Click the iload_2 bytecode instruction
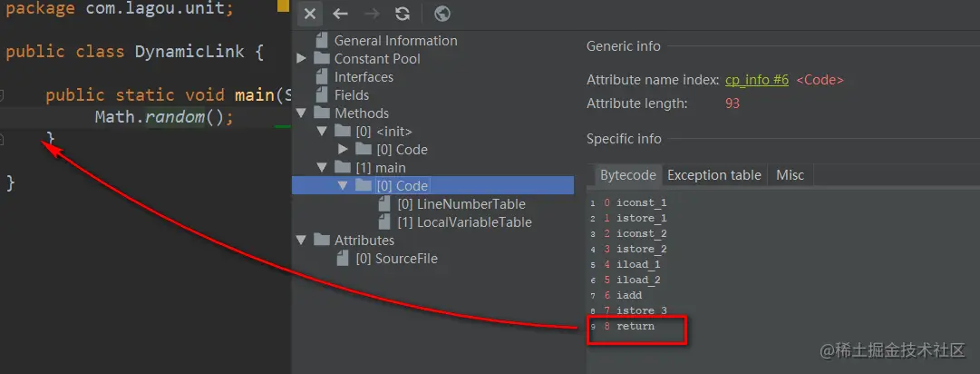 (638, 280)
